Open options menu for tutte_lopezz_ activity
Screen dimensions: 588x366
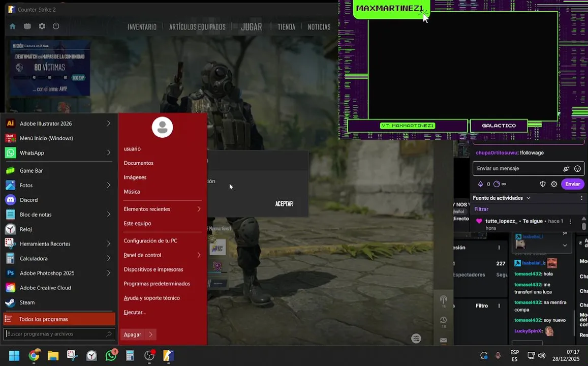(x=571, y=222)
